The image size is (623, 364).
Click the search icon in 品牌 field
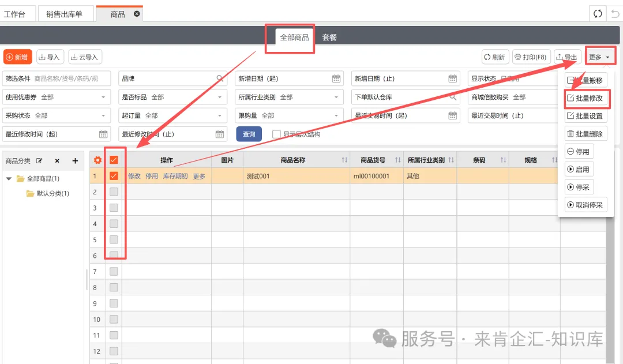220,78
